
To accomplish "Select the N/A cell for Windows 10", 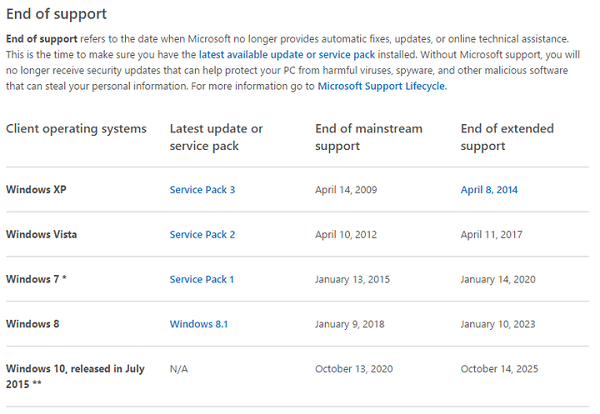I will click(x=179, y=369).
